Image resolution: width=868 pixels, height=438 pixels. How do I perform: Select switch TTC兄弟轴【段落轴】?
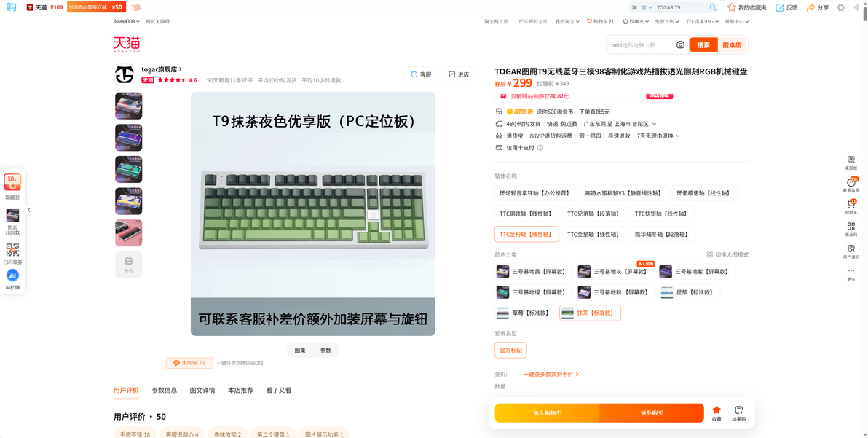tap(594, 214)
